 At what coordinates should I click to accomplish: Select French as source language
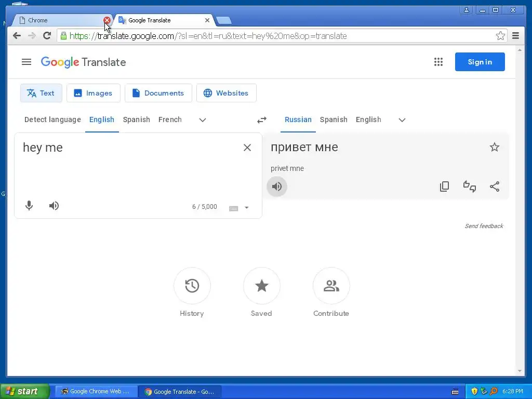click(170, 119)
